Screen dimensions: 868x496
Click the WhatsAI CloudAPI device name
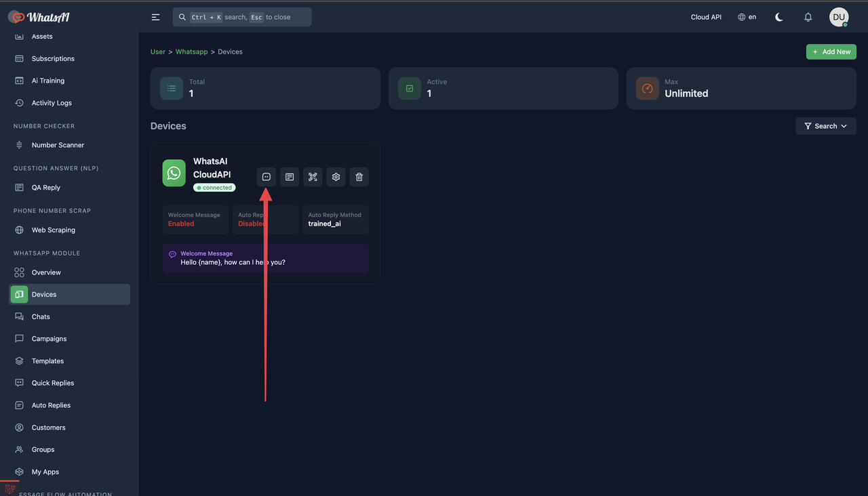pyautogui.click(x=212, y=168)
